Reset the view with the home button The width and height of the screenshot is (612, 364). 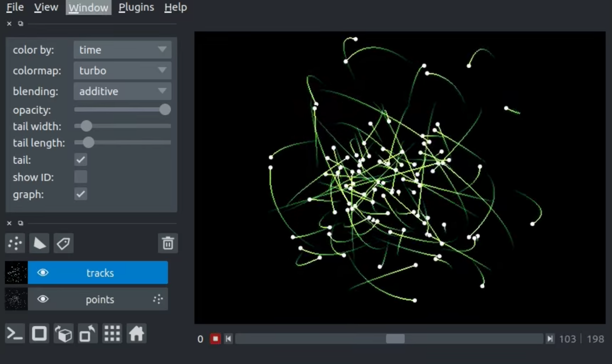(x=136, y=333)
